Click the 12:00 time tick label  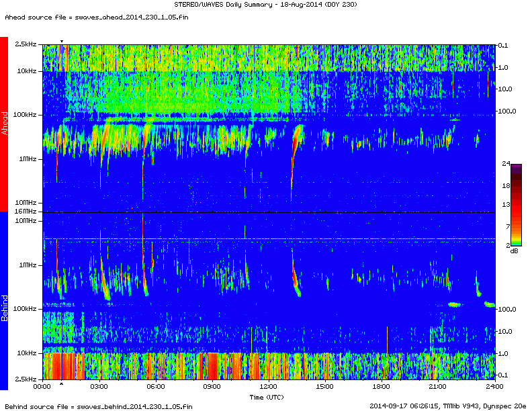269,387
